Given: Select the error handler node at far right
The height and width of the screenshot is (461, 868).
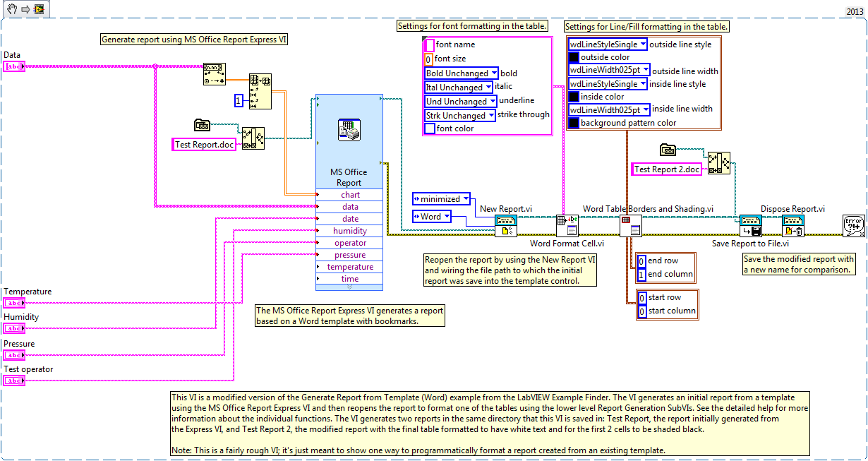Looking at the screenshot, I should point(853,226).
